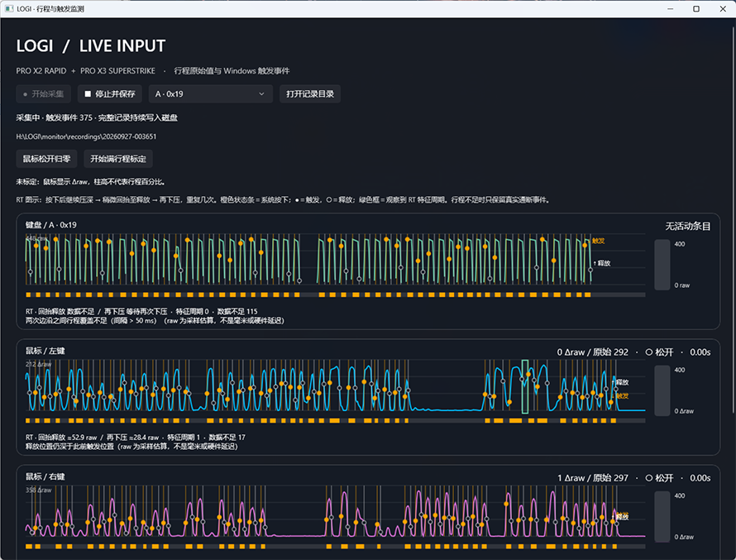The height and width of the screenshot is (560, 736).
Task: Click the LOGI / LIVE INPUT heading
Action: [x=91, y=46]
